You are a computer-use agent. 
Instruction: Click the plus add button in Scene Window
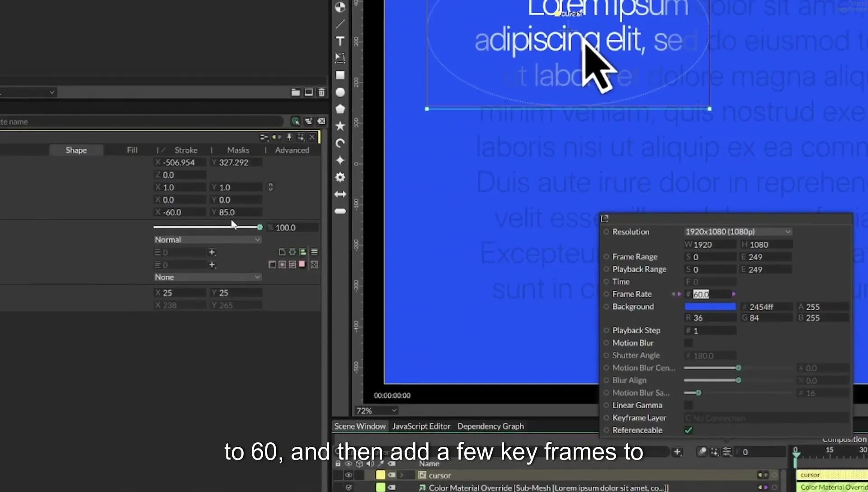[677, 452]
